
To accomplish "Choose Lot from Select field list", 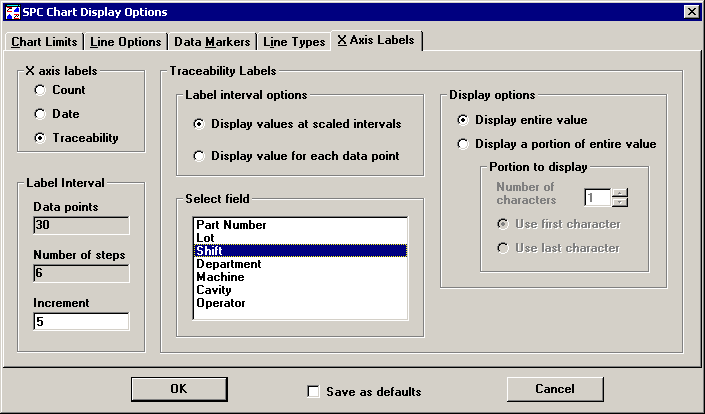I will (x=204, y=238).
